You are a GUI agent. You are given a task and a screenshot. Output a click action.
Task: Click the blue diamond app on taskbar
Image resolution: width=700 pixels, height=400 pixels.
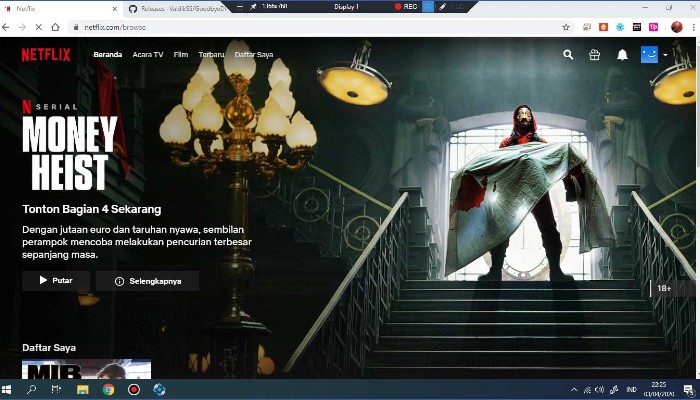click(x=159, y=389)
